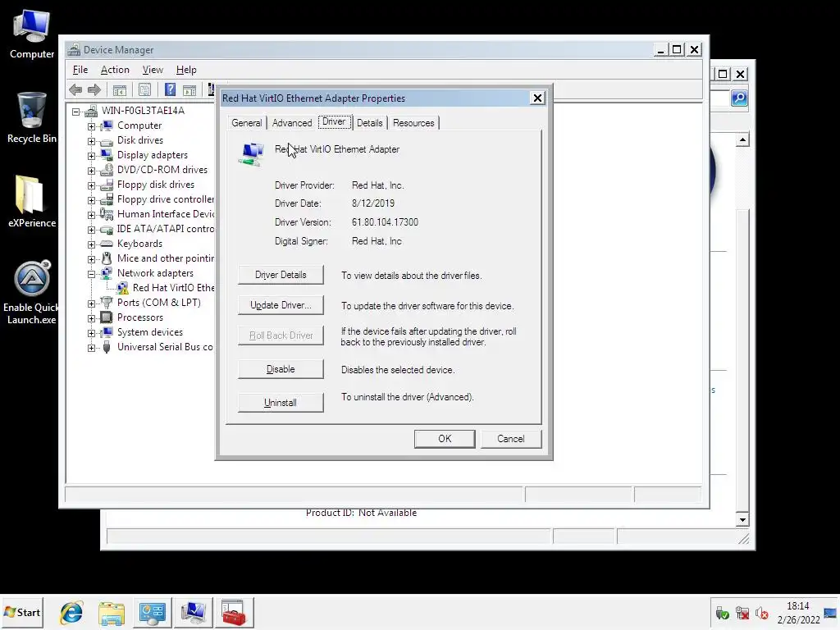Select Ports (COM & LPT) tree item

coord(158,303)
